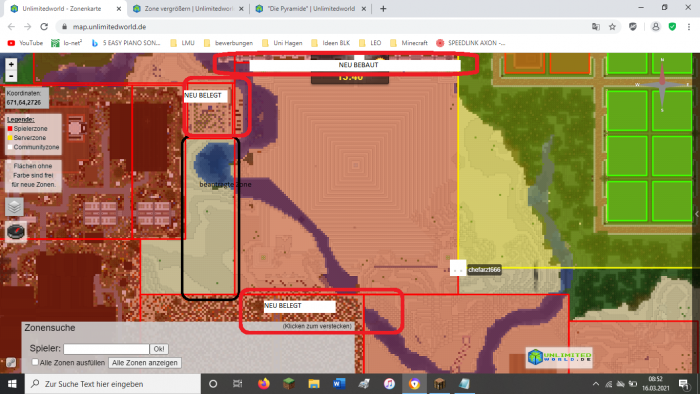The height and width of the screenshot is (394, 700).
Task: Open Task View on the taskbar
Action: click(x=238, y=384)
